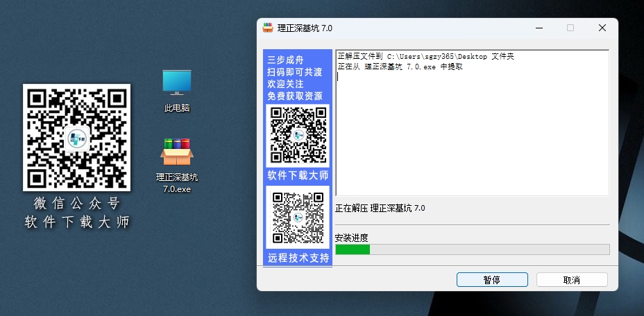Click the 扫码即可共渡 text in the sidebar
Viewport: 644px width, 316px height.
[295, 72]
